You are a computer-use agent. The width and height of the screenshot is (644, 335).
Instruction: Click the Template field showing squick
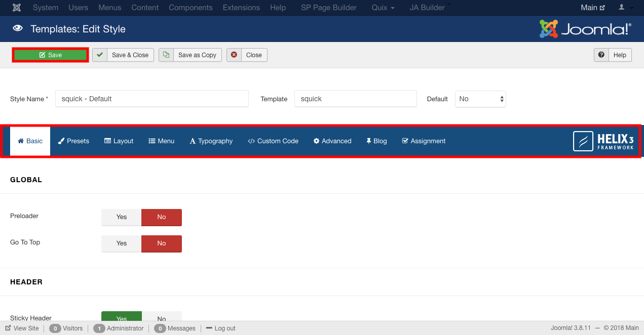(356, 99)
